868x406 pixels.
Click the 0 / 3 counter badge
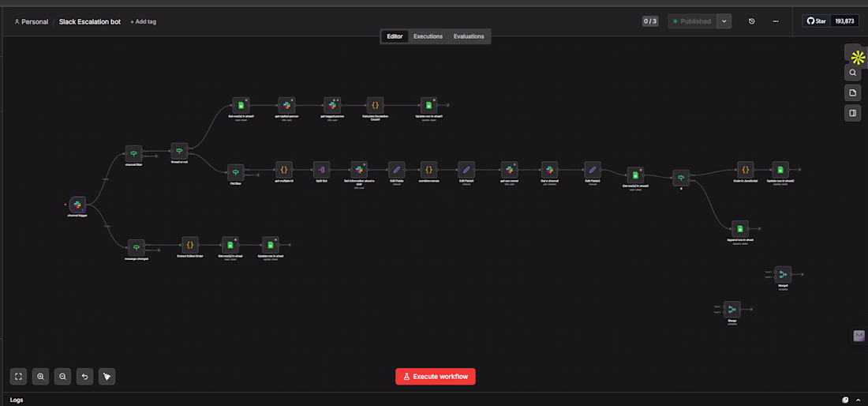click(650, 21)
